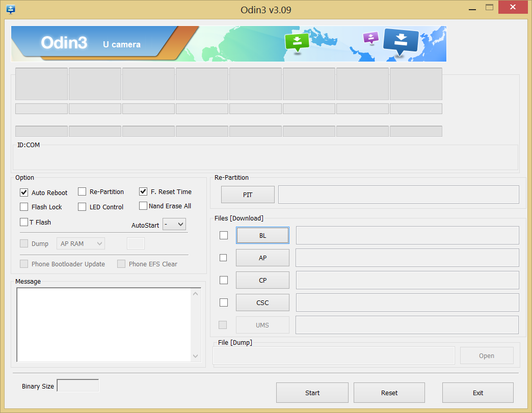This screenshot has width=532, height=413.
Task: Click the Start button
Action: (312, 393)
